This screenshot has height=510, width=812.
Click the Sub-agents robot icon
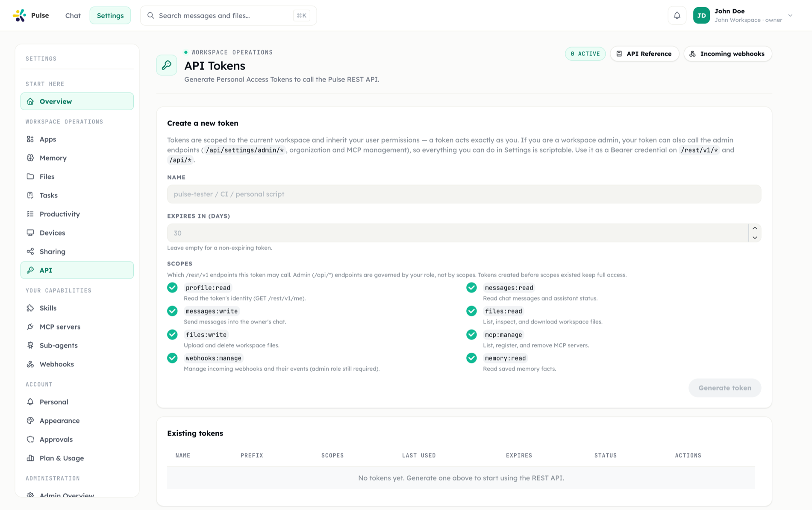[30, 345]
